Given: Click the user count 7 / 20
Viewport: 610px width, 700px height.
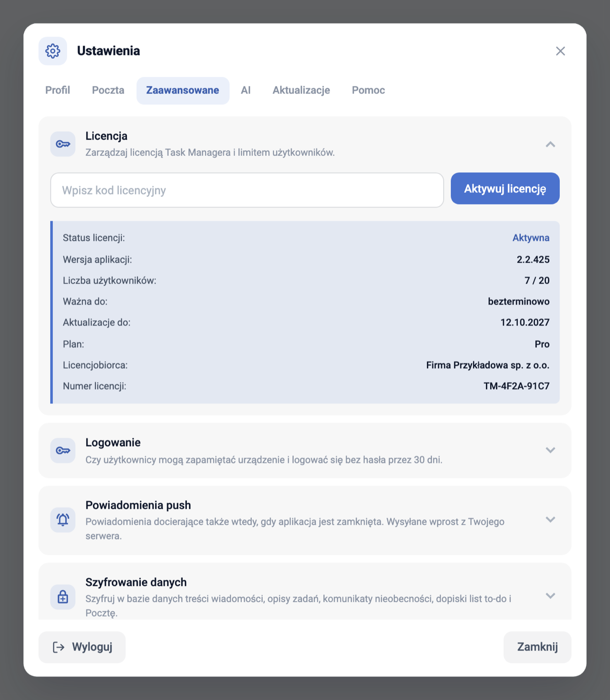Looking at the screenshot, I should pos(537,281).
